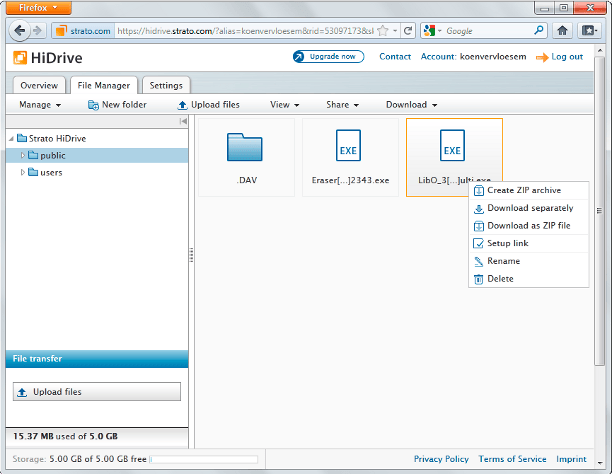Click the storage usage progress bar

(203, 459)
